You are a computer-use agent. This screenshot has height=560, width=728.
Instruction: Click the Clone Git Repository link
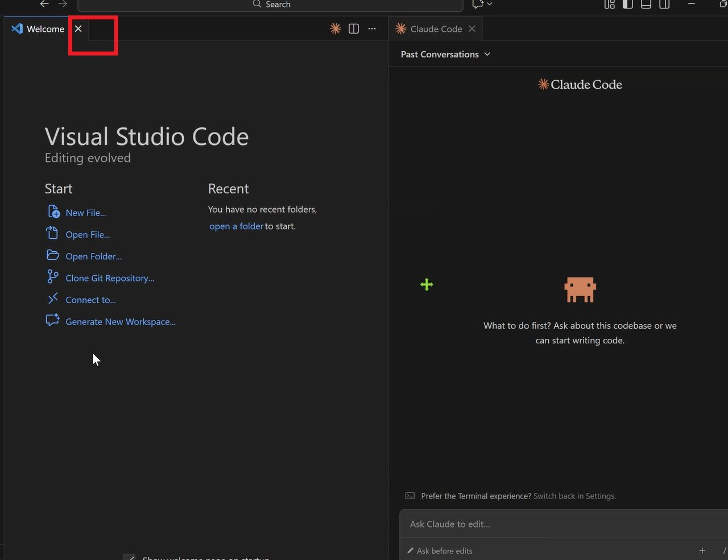coord(110,278)
